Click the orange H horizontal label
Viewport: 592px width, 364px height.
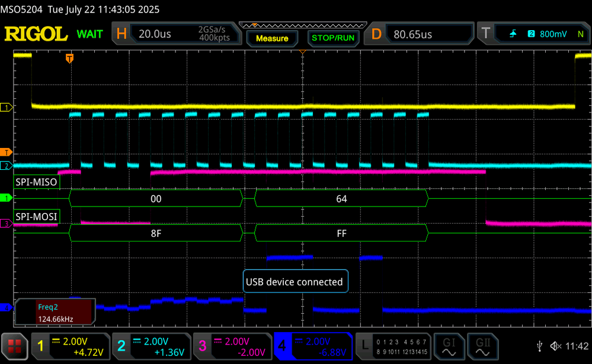click(121, 34)
